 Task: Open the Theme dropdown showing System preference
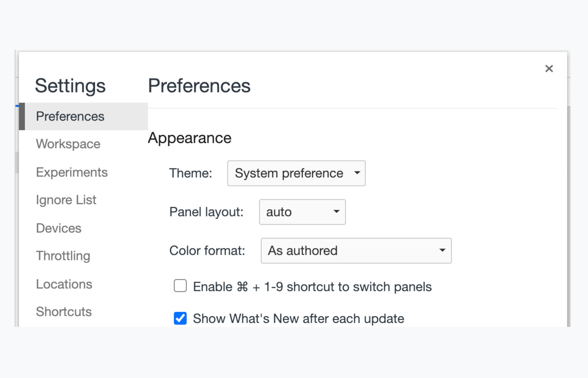[296, 173]
